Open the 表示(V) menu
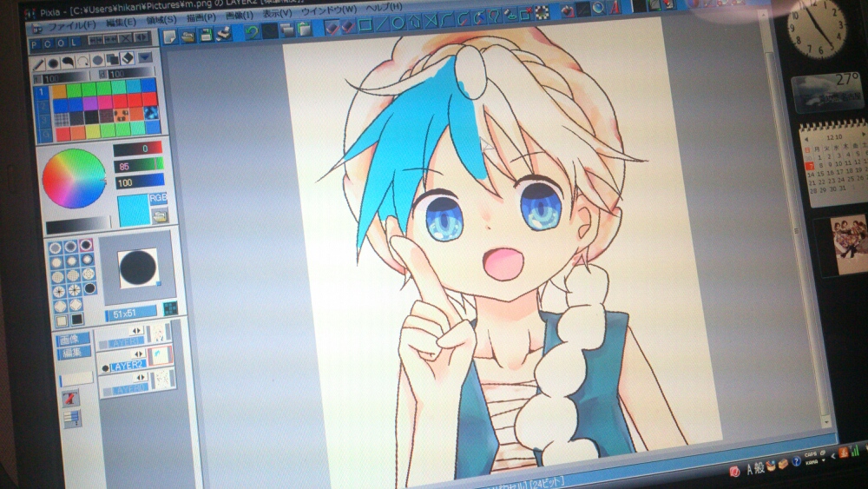The image size is (868, 489). pos(277,13)
